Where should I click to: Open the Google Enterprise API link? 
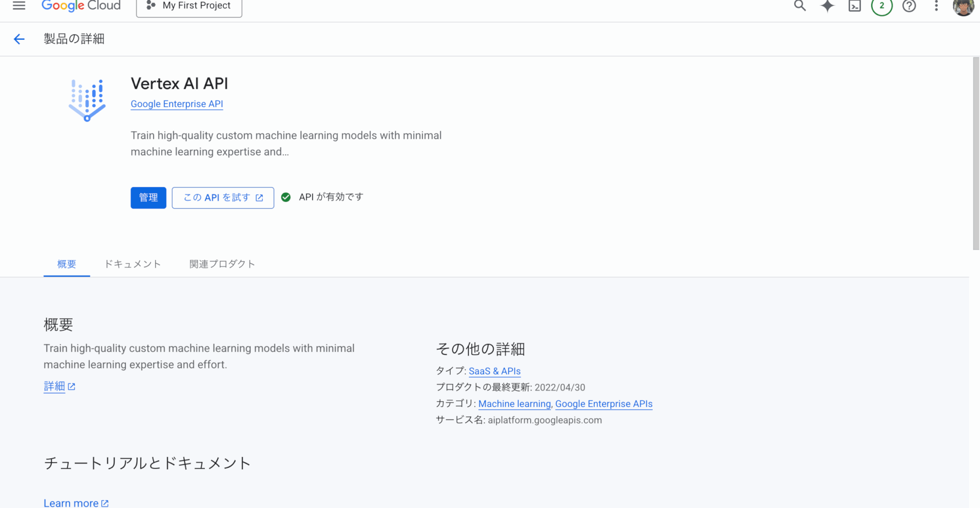point(177,104)
